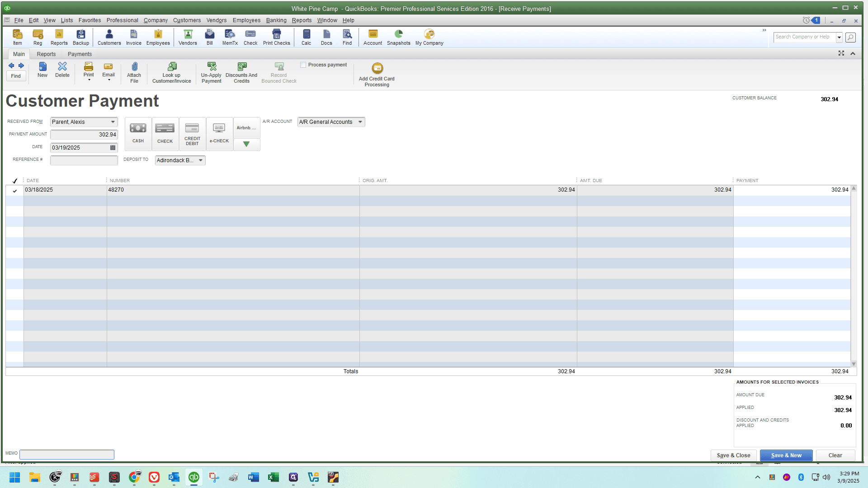Screen dimensions: 868x488
Task: Open Chrome from the taskbar
Action: pos(134,477)
